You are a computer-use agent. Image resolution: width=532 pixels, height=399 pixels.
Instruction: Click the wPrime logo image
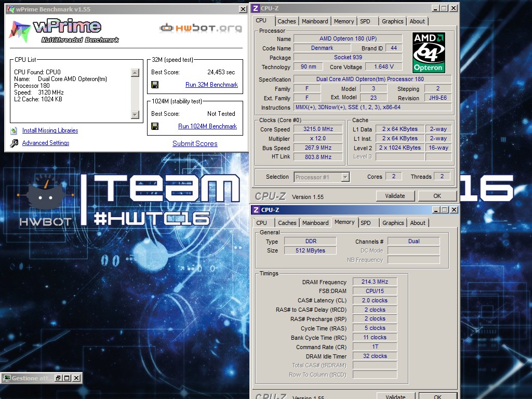[64, 31]
